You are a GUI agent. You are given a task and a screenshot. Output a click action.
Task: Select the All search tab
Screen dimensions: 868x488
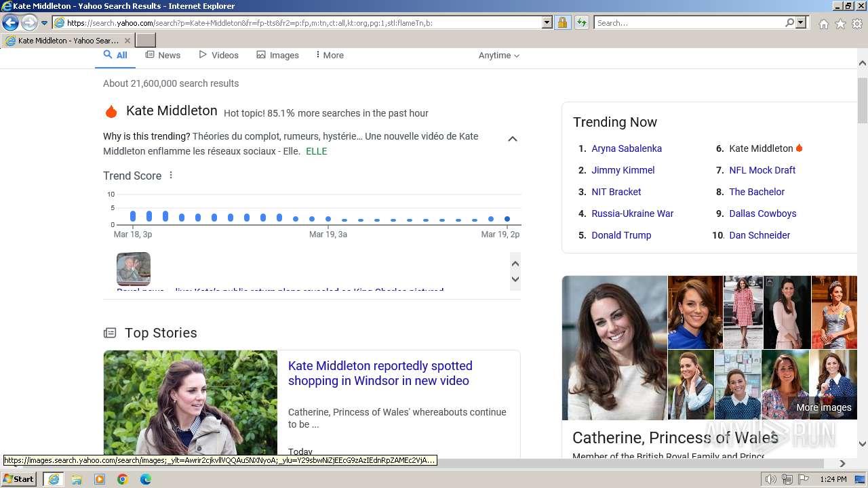click(x=115, y=56)
